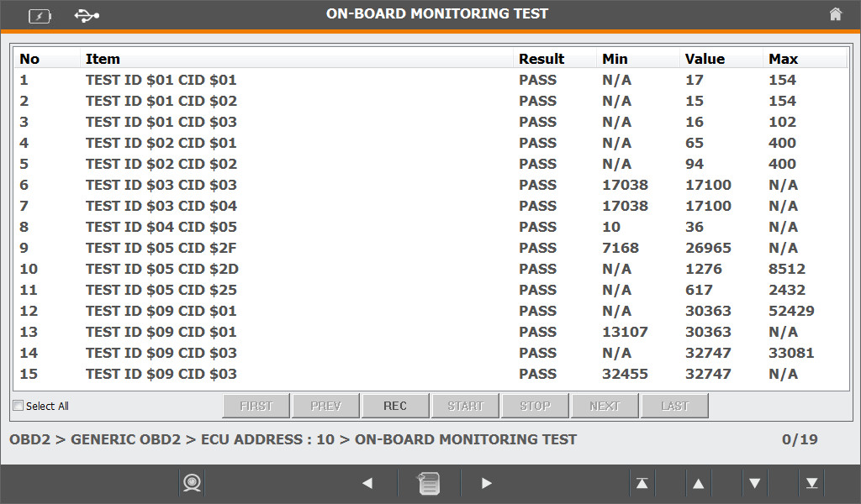861x504 pixels.
Task: Go to the home screen
Action: (835, 14)
